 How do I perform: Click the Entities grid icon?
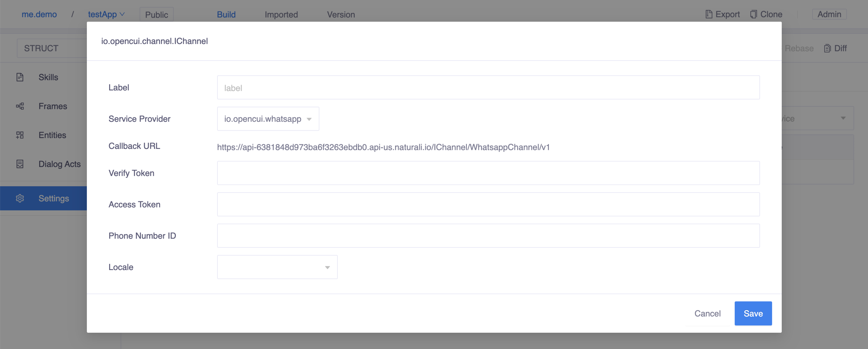coord(20,135)
